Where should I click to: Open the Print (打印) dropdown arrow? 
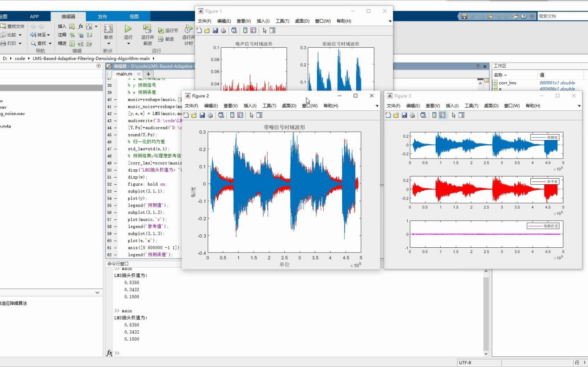20,43
